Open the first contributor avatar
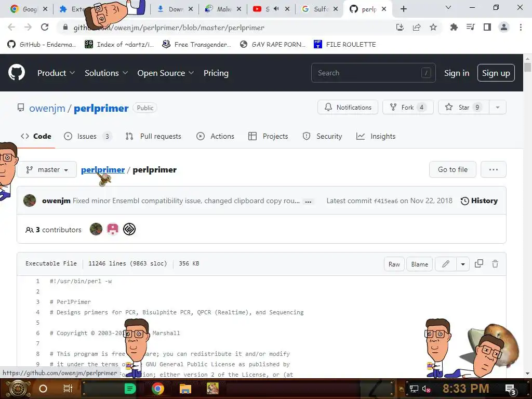 [x=96, y=229]
